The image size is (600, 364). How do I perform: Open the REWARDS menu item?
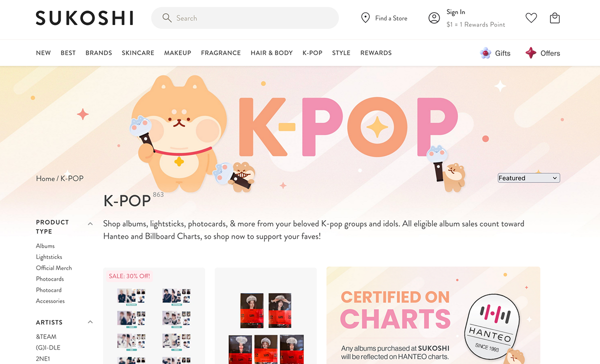[x=376, y=53]
